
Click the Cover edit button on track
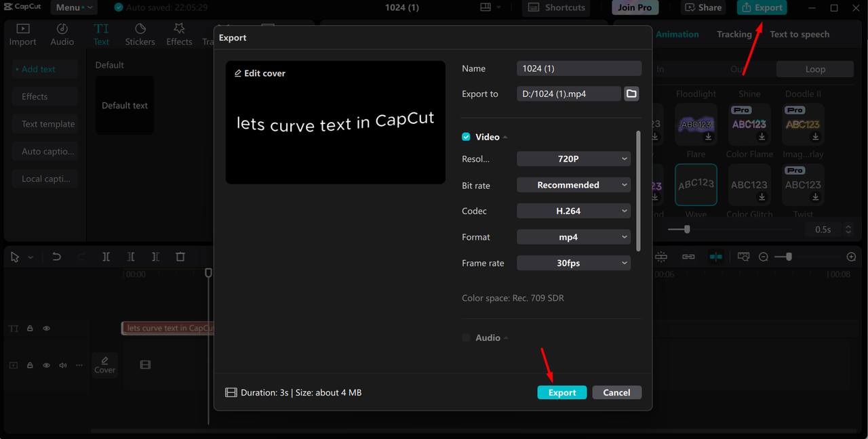pyautogui.click(x=104, y=365)
